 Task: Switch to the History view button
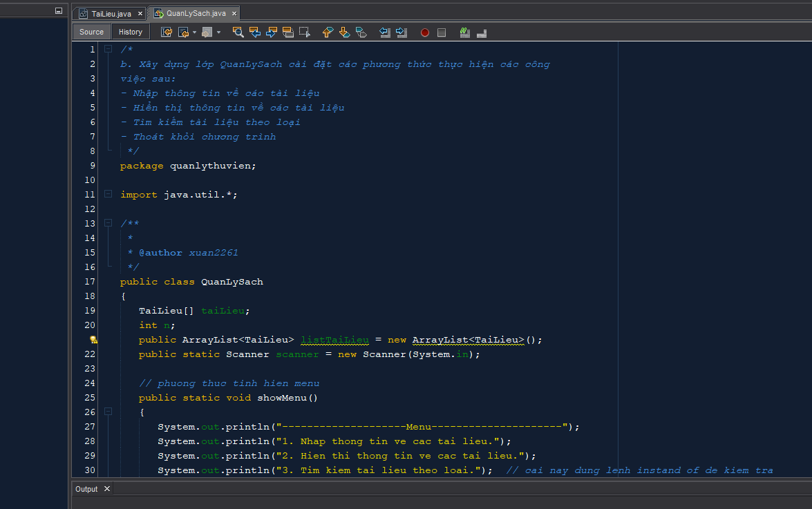click(131, 32)
